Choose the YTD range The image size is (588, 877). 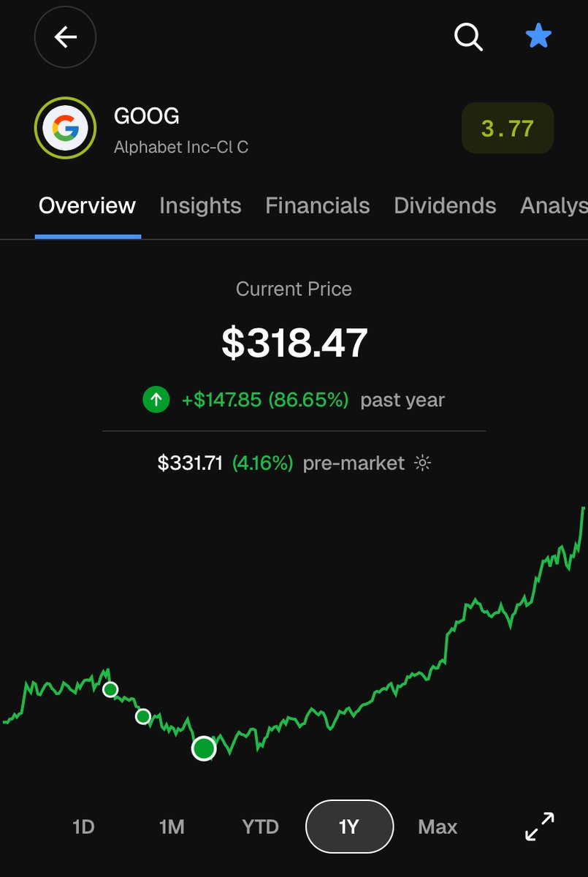260,827
